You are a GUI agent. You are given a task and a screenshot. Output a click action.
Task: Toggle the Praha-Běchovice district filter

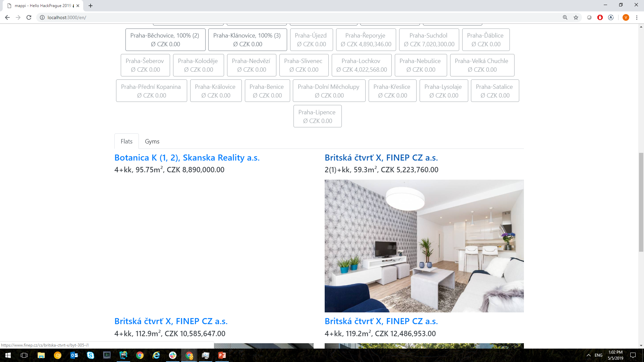tap(165, 40)
